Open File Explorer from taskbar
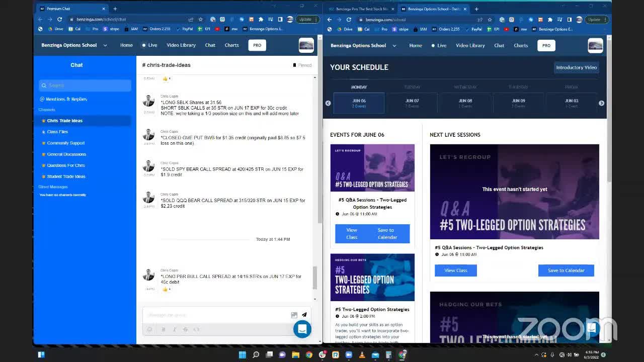The height and width of the screenshot is (362, 644). [x=295, y=354]
